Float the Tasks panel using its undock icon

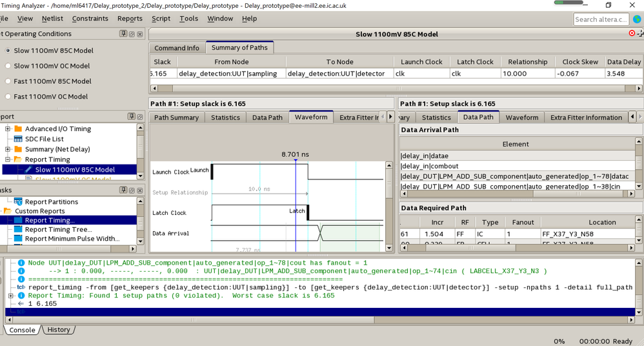(x=132, y=190)
